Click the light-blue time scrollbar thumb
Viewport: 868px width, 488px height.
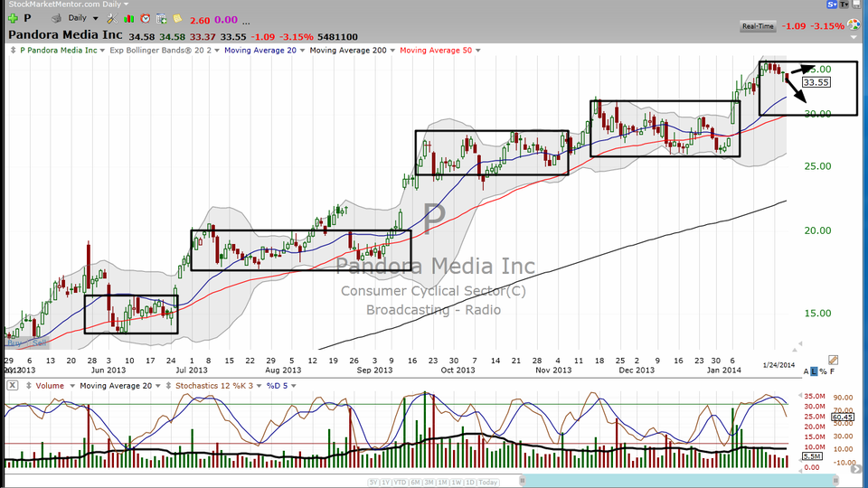point(678,480)
